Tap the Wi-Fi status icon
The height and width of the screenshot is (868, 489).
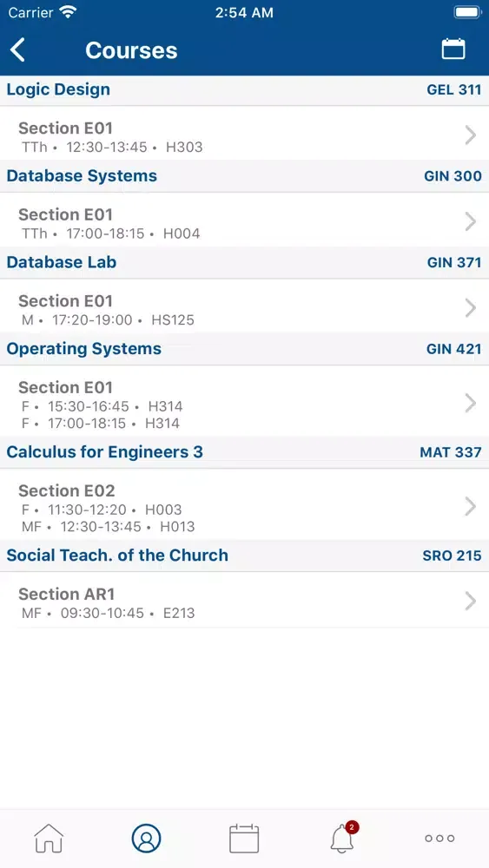[69, 12]
